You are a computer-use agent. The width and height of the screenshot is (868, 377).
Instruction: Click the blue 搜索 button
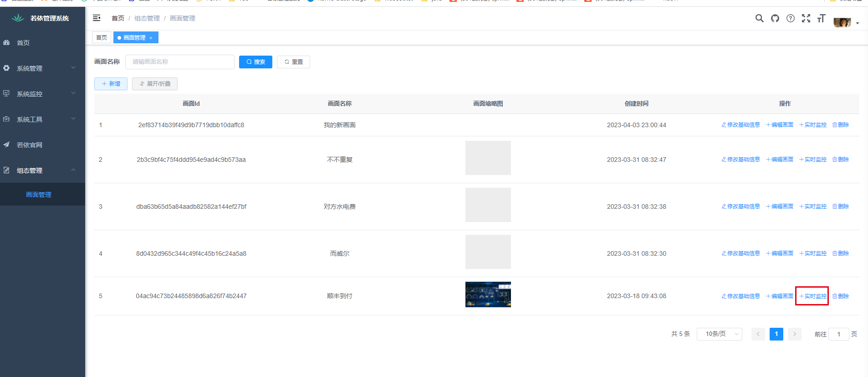[x=255, y=62]
